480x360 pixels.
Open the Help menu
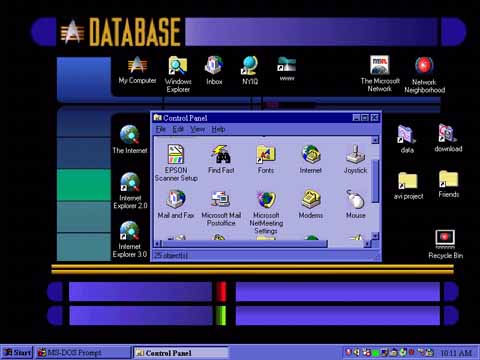218,129
